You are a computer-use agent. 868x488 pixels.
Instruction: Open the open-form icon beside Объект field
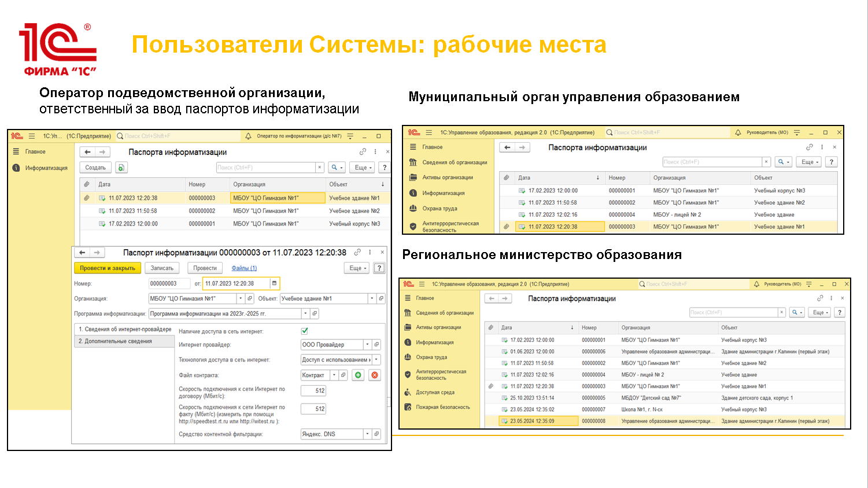[381, 298]
